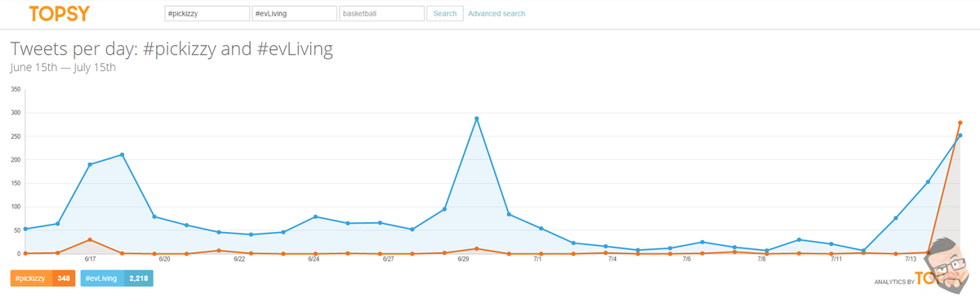Toggle the blue #evLiving legend badge
Image resolution: width=980 pixels, height=299 pixels.
(117, 279)
